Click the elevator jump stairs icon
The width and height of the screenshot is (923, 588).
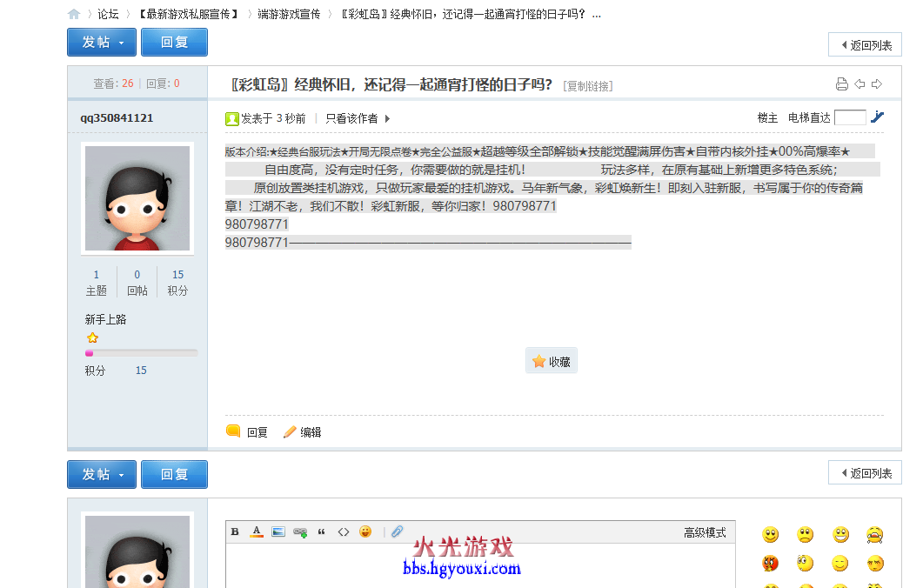tap(877, 117)
